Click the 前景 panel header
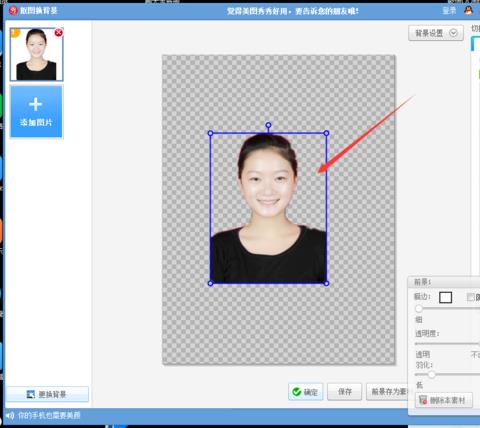The height and width of the screenshot is (428, 480). pyautogui.click(x=444, y=282)
